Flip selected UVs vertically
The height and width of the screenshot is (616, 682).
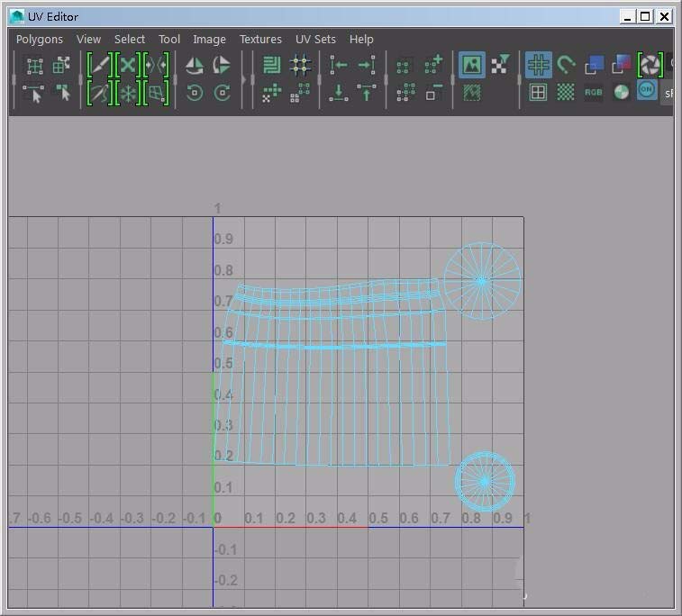222,66
